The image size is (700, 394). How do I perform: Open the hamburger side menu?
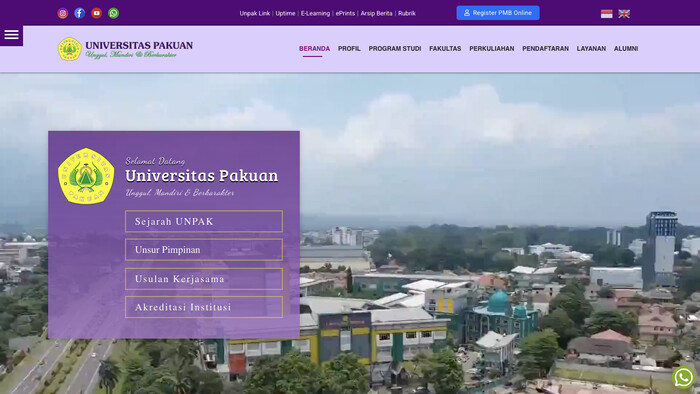point(11,35)
